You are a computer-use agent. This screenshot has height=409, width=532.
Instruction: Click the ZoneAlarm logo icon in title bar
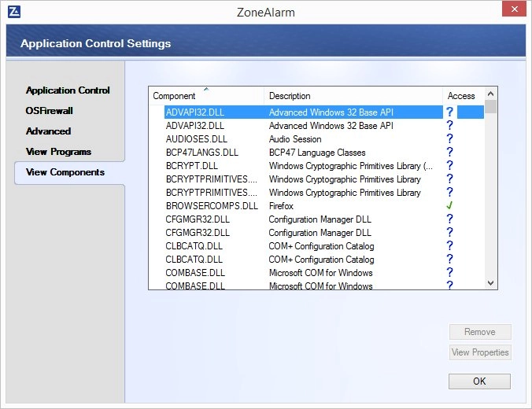point(14,12)
